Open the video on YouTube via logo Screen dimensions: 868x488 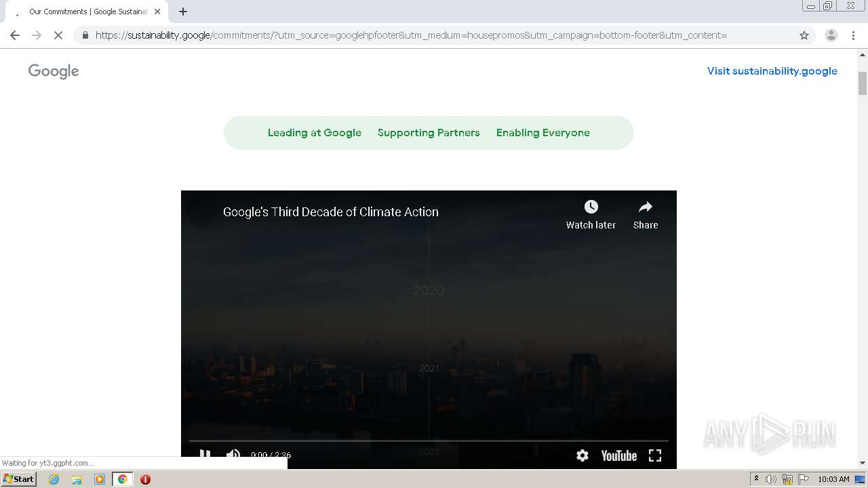click(618, 455)
